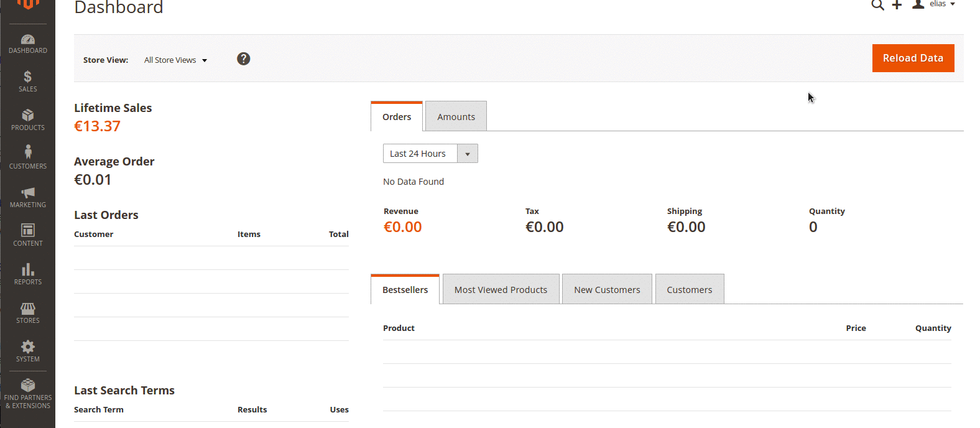Open the Sales menu icon
This screenshot has width=980, height=428.
(x=28, y=77)
